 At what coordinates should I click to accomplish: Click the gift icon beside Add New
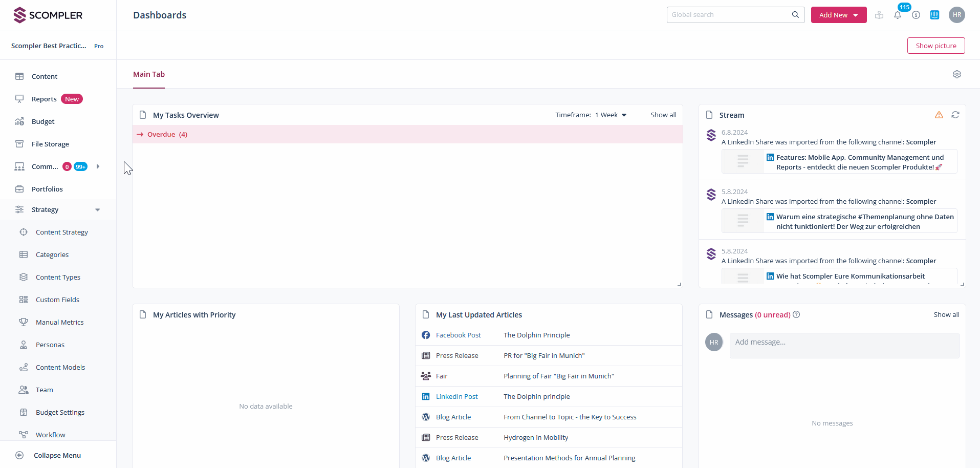pos(879,15)
